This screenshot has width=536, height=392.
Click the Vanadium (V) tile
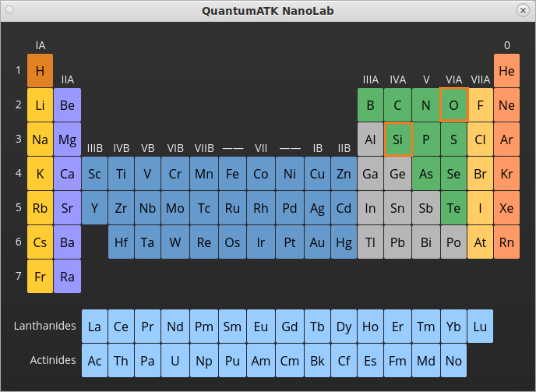148,174
